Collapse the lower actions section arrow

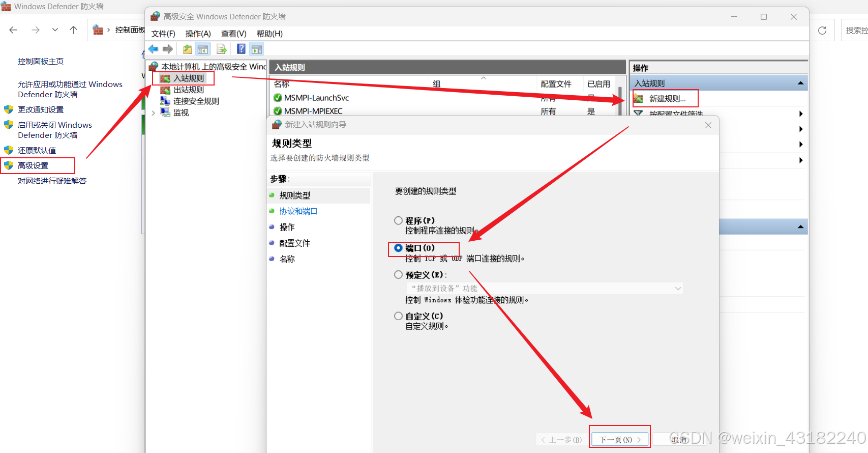coord(801,227)
